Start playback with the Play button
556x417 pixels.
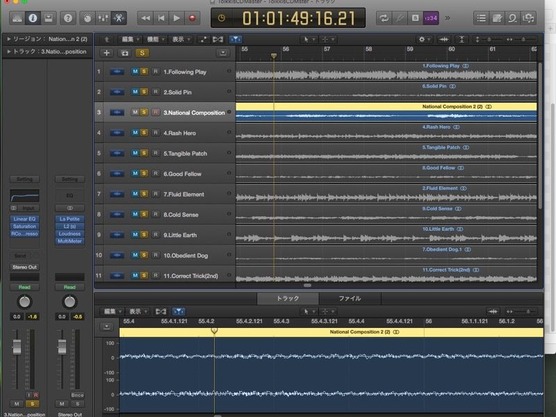click(x=177, y=18)
